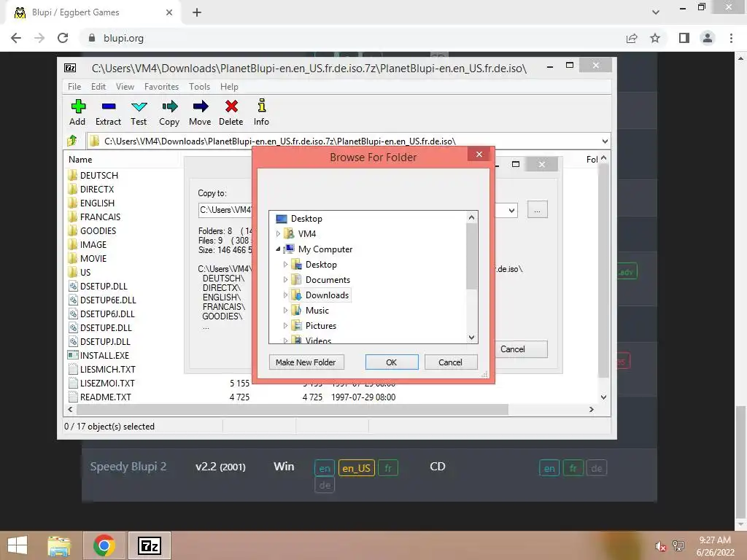Expand the Downloads tree node
This screenshot has width=747, height=560.
point(285,295)
